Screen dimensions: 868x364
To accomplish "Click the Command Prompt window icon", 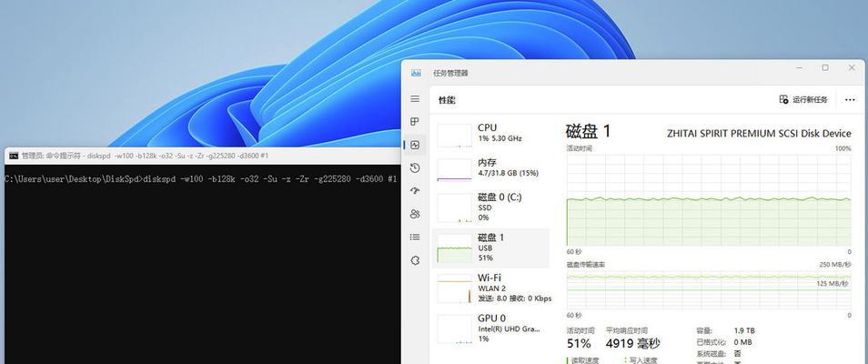I will pyautogui.click(x=14, y=156).
